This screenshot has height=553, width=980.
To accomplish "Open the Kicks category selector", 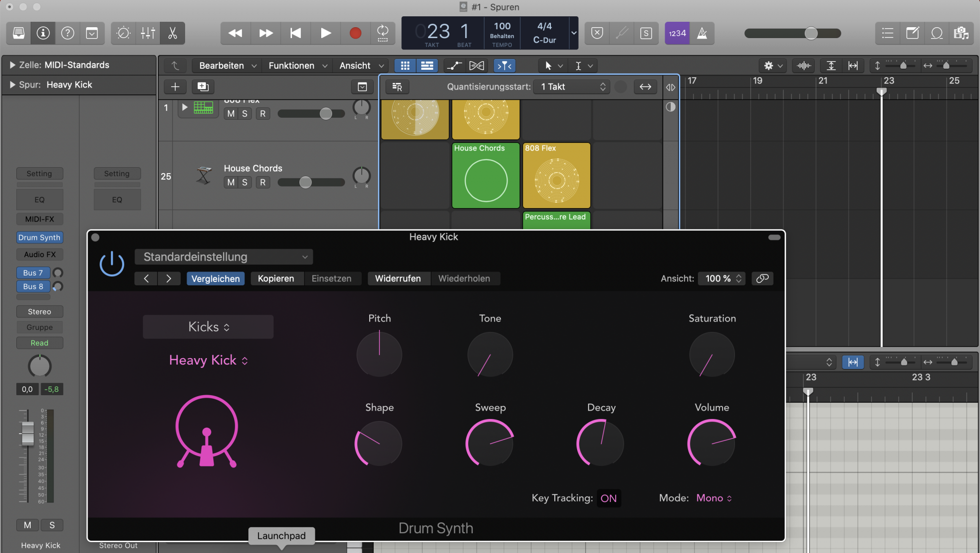I will [207, 326].
